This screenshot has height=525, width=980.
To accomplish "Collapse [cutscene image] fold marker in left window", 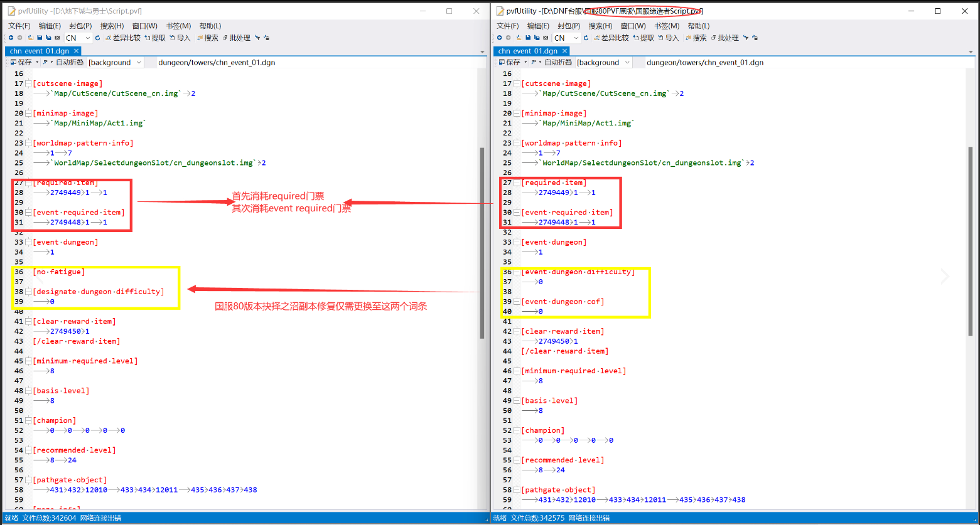I will (x=28, y=83).
